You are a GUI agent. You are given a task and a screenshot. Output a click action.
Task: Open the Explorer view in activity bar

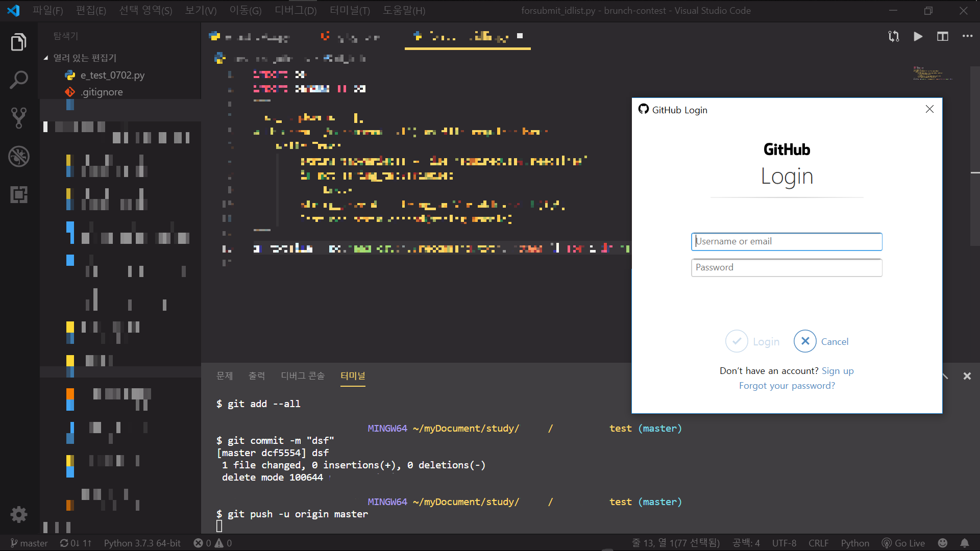pyautogui.click(x=19, y=42)
